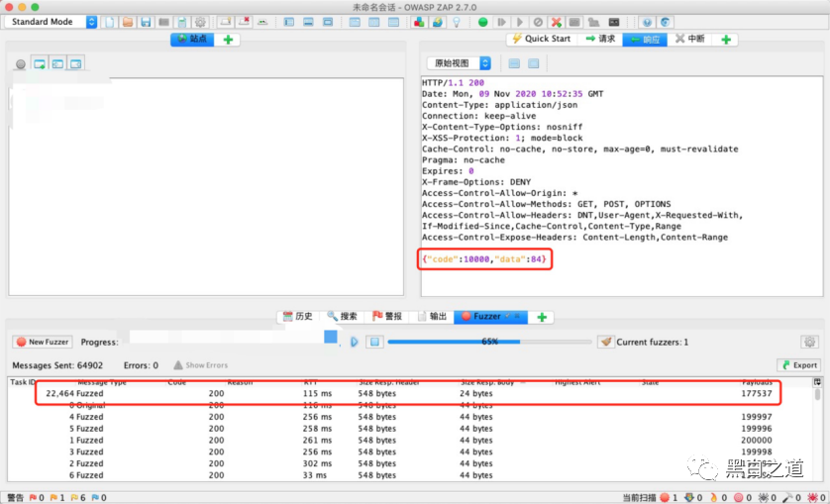Click the fuzzer results vertical scrollbar

click(x=817, y=434)
